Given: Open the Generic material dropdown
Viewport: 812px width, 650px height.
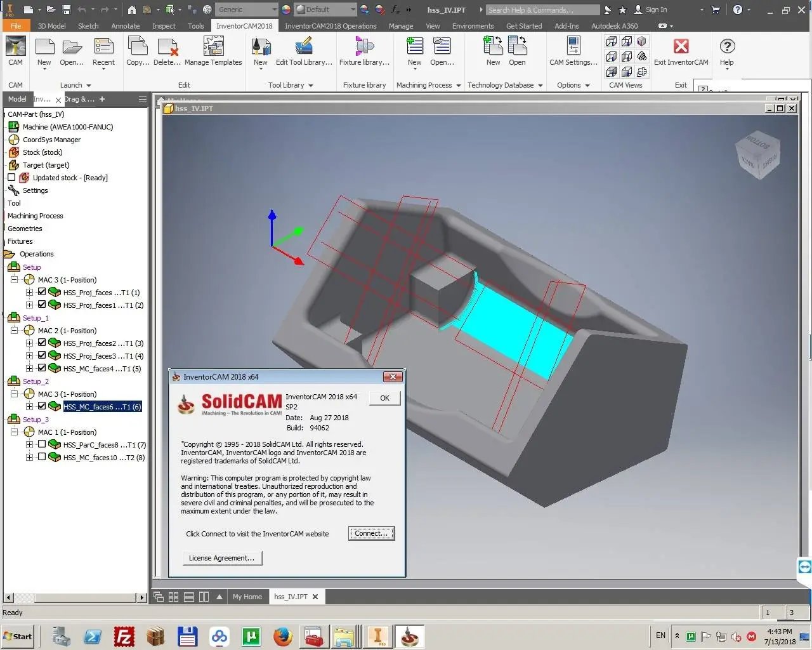Looking at the screenshot, I should [x=274, y=10].
